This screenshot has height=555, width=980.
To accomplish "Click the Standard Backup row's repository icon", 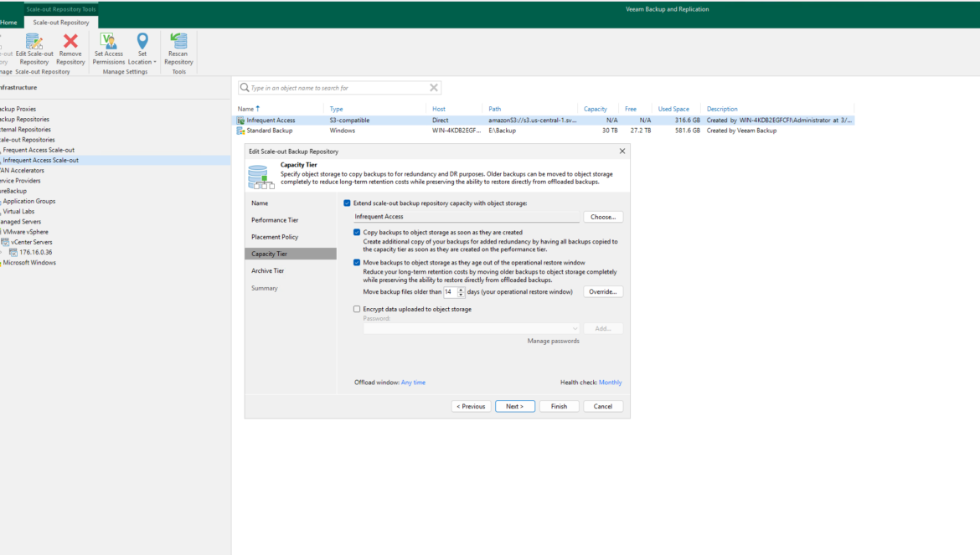I will 240,131.
